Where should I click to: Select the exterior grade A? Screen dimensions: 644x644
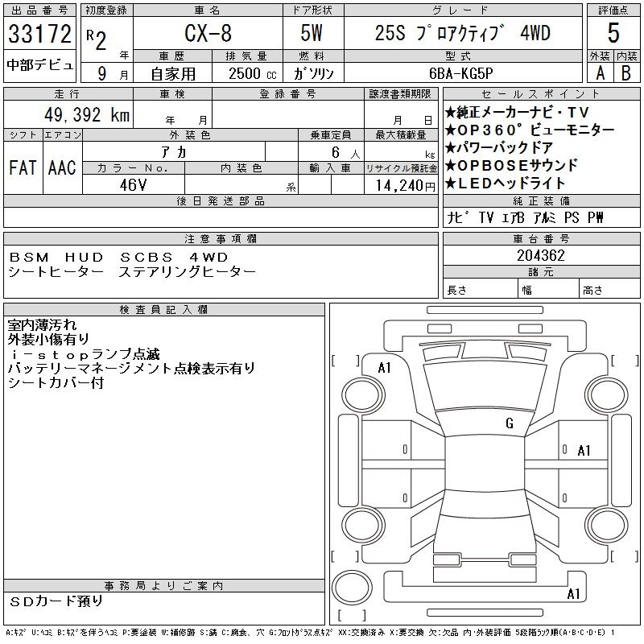pos(601,73)
